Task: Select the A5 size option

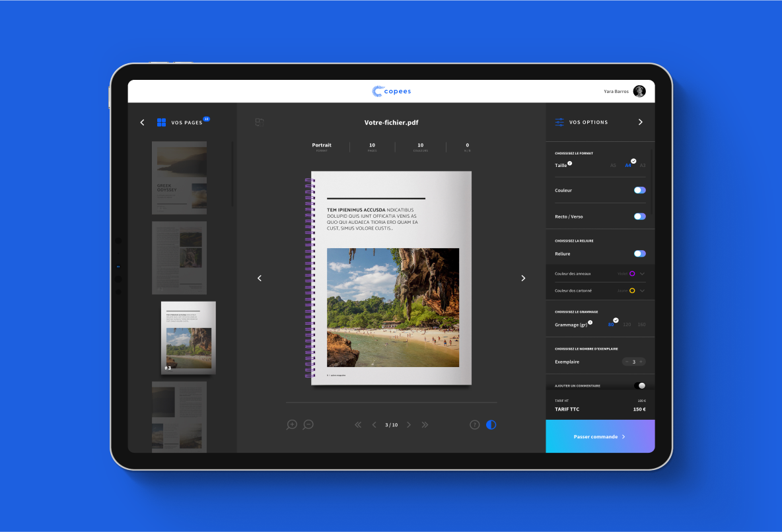Action: tap(613, 166)
